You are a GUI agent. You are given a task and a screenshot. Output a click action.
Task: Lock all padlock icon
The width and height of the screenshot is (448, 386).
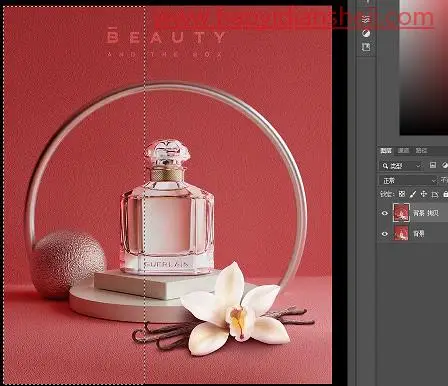click(445, 194)
